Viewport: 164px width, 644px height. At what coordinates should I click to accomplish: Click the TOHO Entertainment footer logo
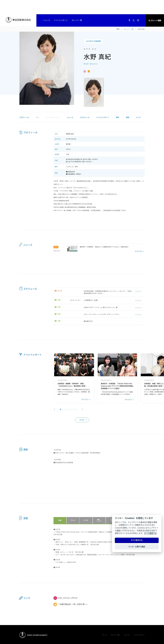point(33,635)
